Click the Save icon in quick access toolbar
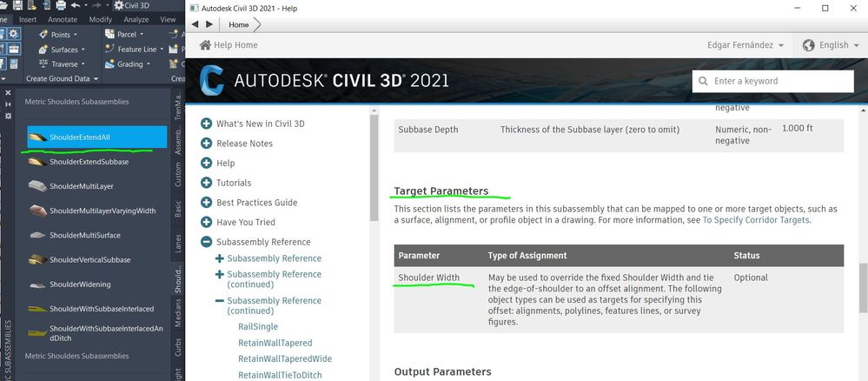This screenshot has width=868, height=381. (x=17, y=5)
